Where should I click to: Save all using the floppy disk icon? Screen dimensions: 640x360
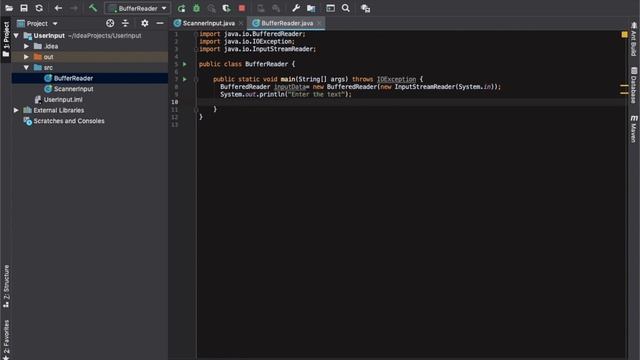[24, 8]
